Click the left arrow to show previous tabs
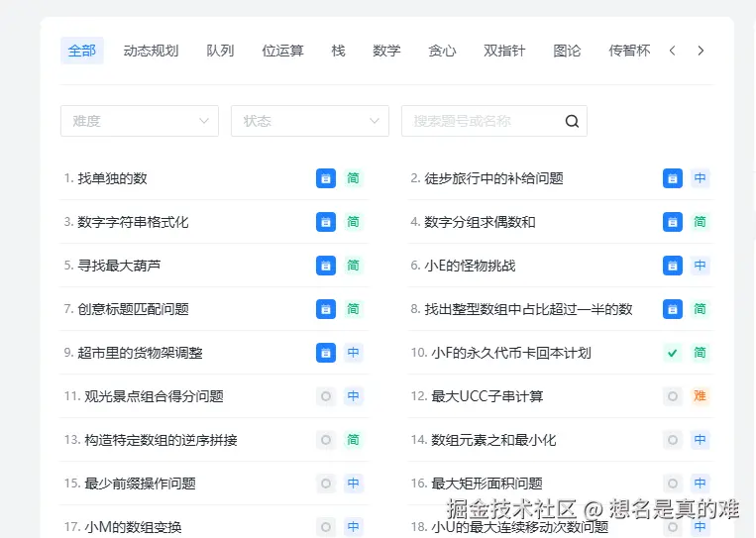This screenshot has height=538, width=756. [673, 51]
